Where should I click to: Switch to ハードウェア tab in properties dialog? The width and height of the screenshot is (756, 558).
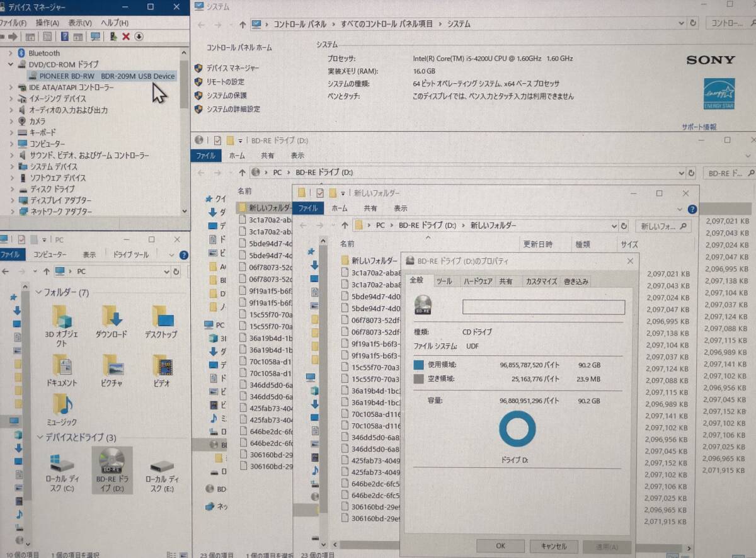pos(478,282)
